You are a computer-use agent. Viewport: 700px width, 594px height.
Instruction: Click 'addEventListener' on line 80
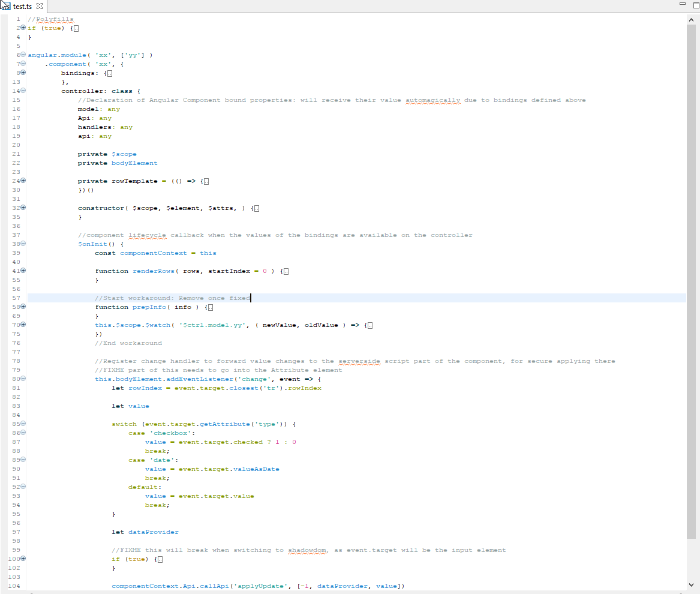[200, 379]
